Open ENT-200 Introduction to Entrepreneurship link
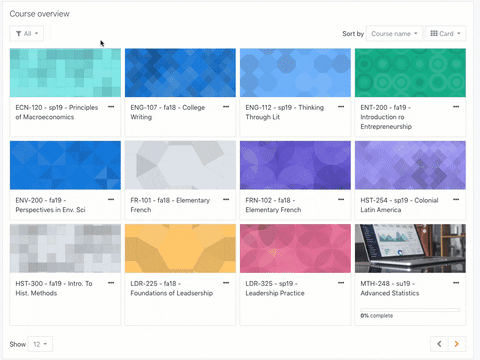480x360 pixels. point(386,117)
